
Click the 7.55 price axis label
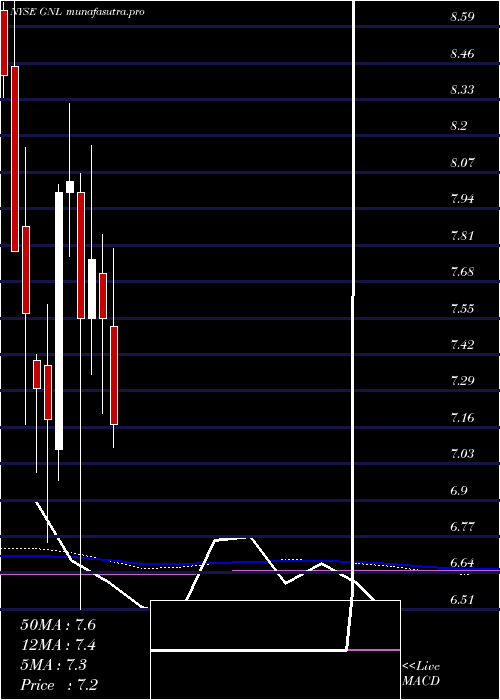point(462,308)
